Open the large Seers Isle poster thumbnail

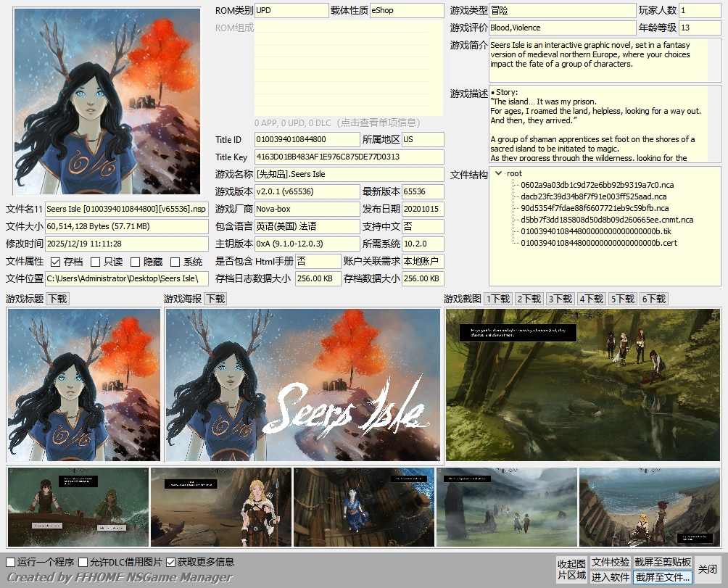[x=302, y=385]
